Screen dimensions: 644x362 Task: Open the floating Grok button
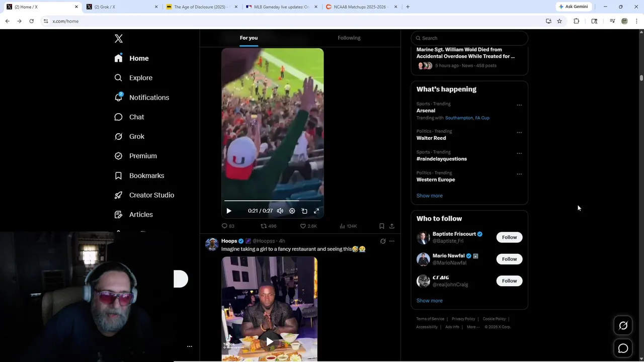[x=623, y=326]
